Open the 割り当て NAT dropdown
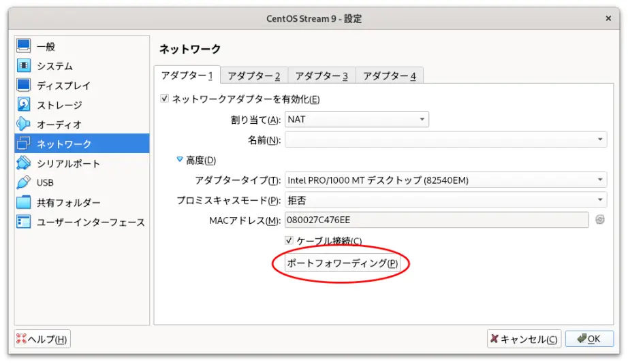Image resolution: width=628 pixels, height=364 pixels. pyautogui.click(x=356, y=119)
